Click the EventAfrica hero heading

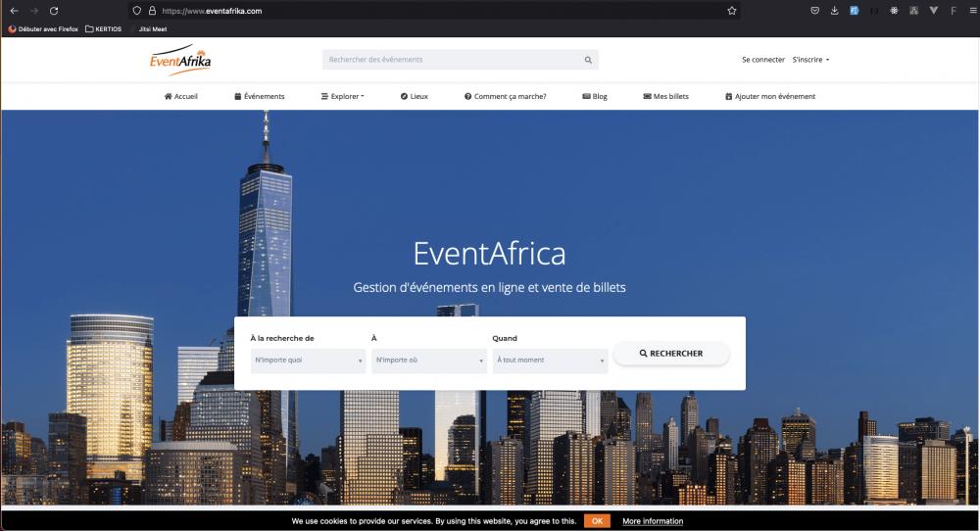point(489,253)
